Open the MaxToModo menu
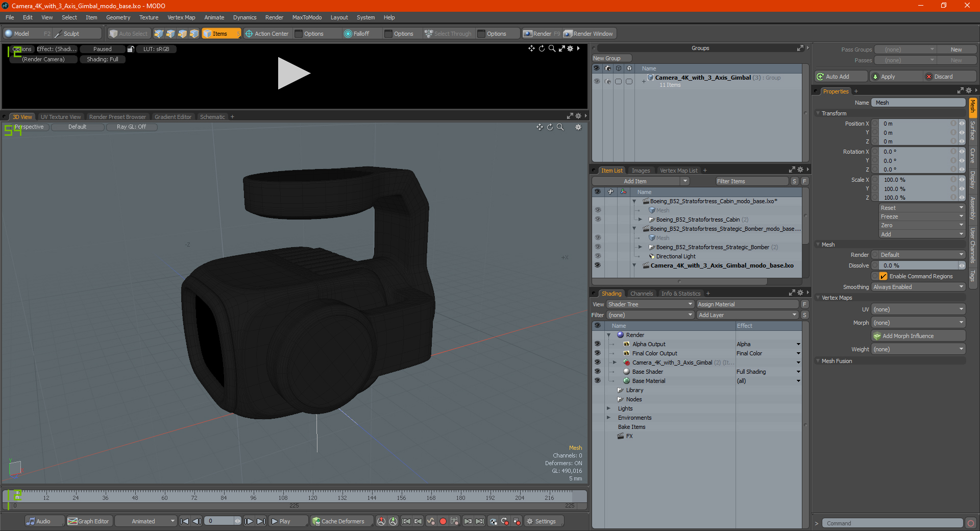Image resolution: width=980 pixels, height=531 pixels. coord(307,17)
